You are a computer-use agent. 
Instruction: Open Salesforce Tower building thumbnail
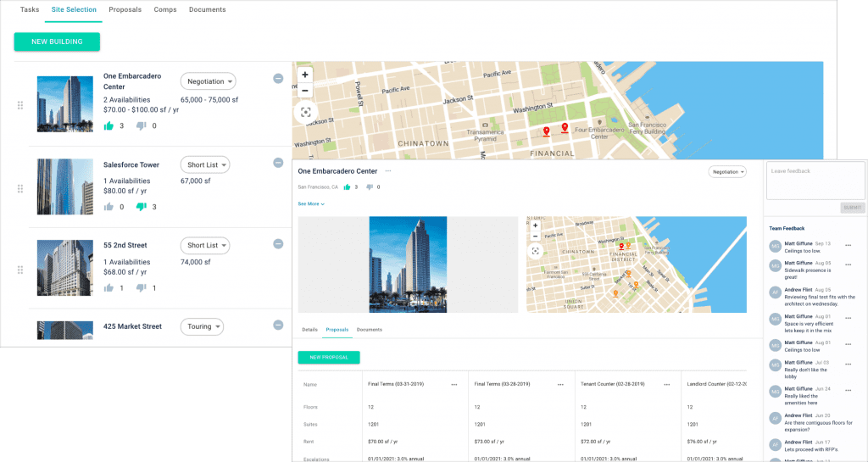(64, 186)
